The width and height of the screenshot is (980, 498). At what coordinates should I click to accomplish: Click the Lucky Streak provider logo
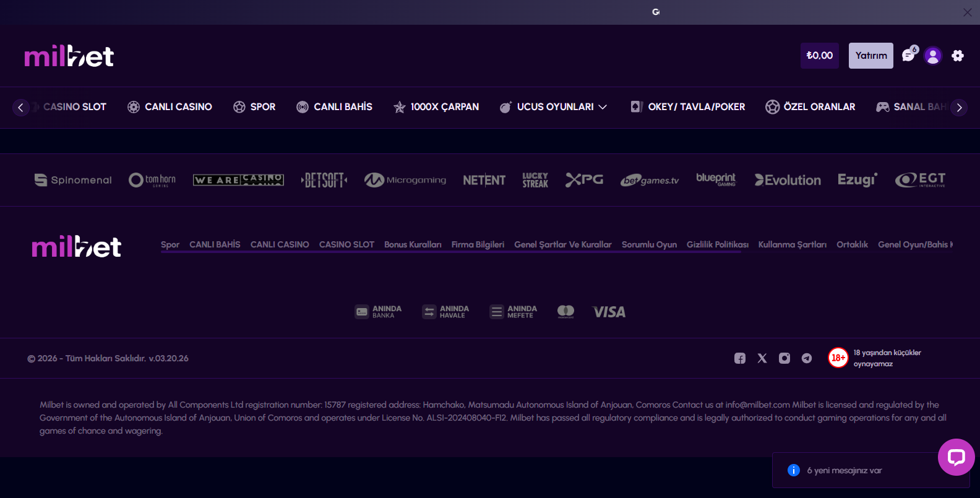click(x=535, y=180)
